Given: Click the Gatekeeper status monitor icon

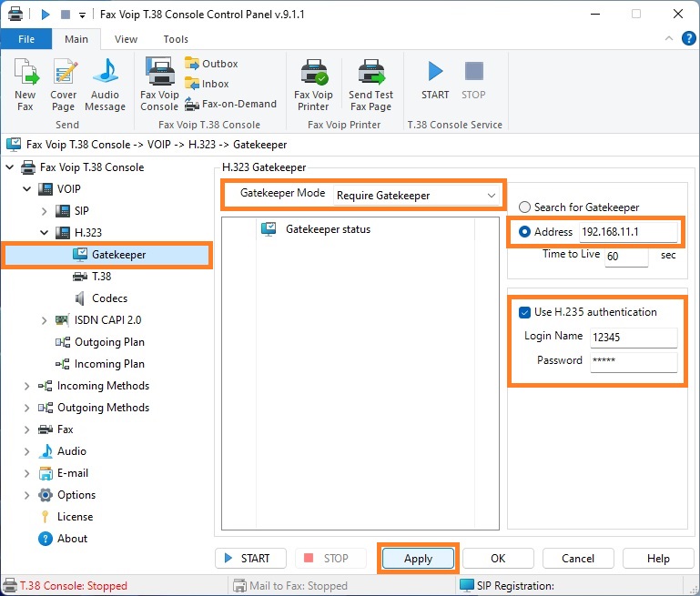Looking at the screenshot, I should coord(269,229).
